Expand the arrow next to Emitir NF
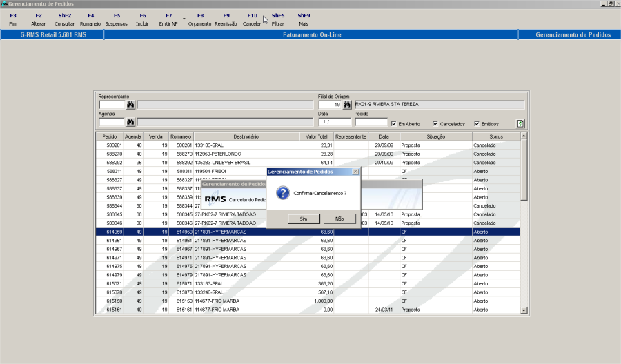The width and height of the screenshot is (621, 364). (184, 19)
